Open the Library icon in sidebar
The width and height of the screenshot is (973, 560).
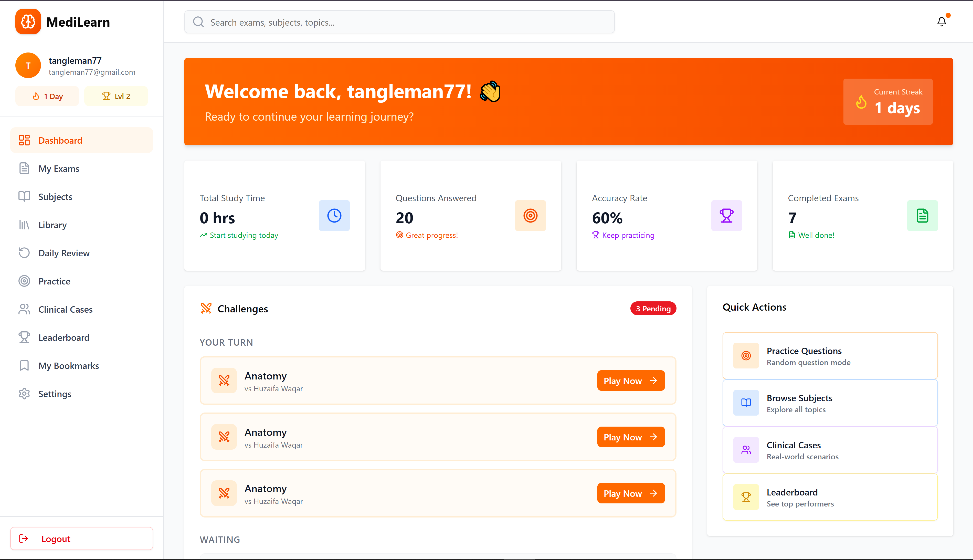tap(24, 225)
